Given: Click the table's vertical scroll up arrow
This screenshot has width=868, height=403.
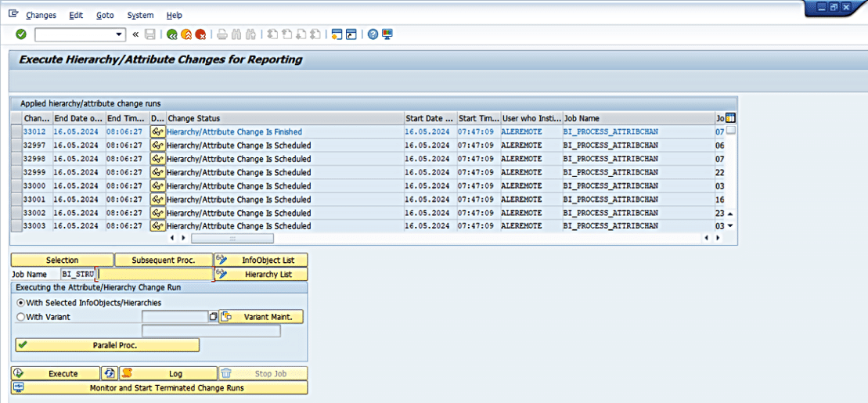Looking at the screenshot, I should point(730,213).
